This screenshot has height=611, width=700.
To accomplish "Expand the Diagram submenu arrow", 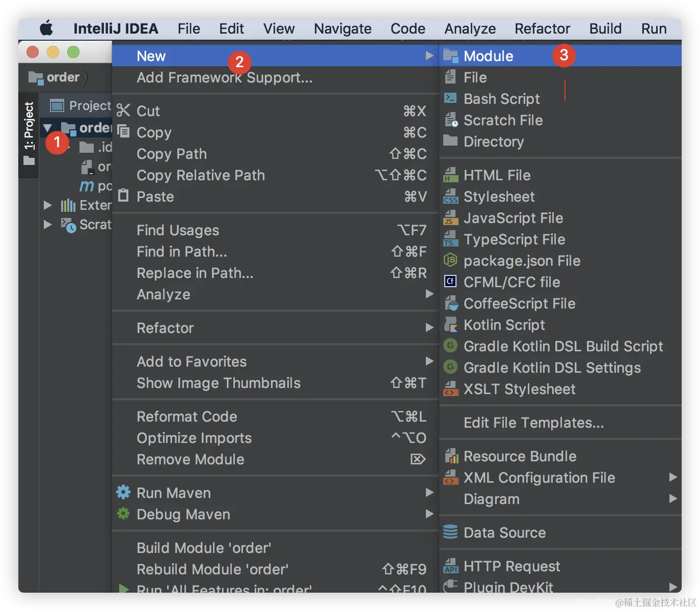I will [673, 498].
